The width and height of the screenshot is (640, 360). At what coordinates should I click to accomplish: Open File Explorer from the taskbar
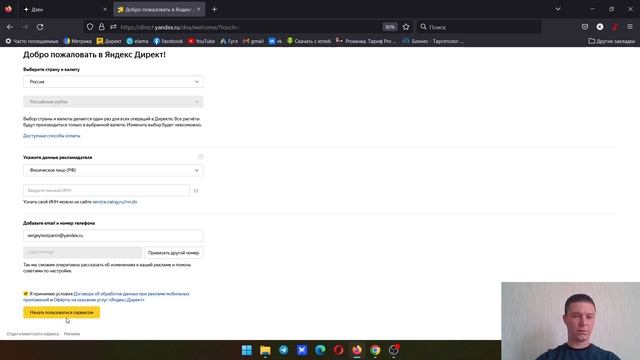tap(265, 350)
